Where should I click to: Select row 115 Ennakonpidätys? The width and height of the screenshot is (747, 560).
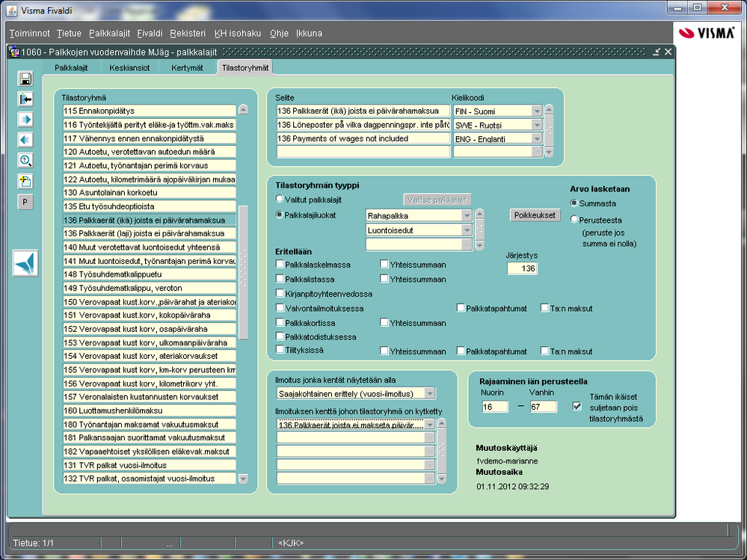point(150,111)
